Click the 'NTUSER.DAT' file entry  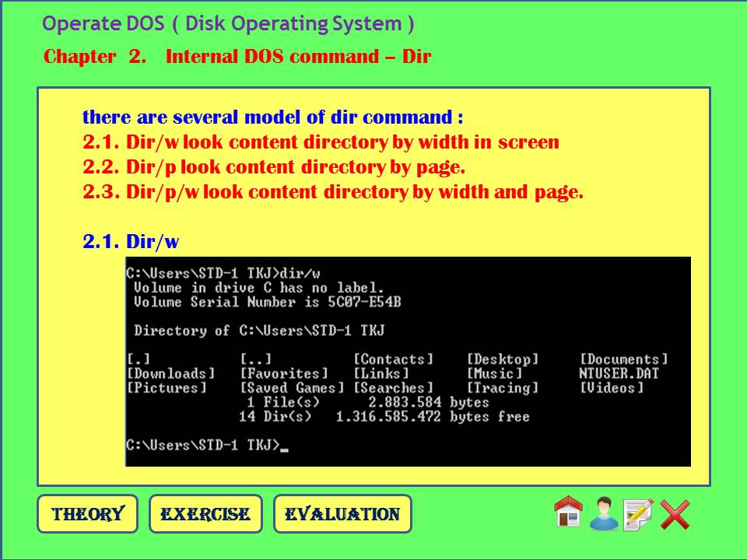click(619, 373)
